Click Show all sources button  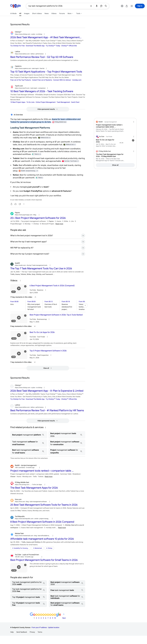pyautogui.click(x=115, y=165)
